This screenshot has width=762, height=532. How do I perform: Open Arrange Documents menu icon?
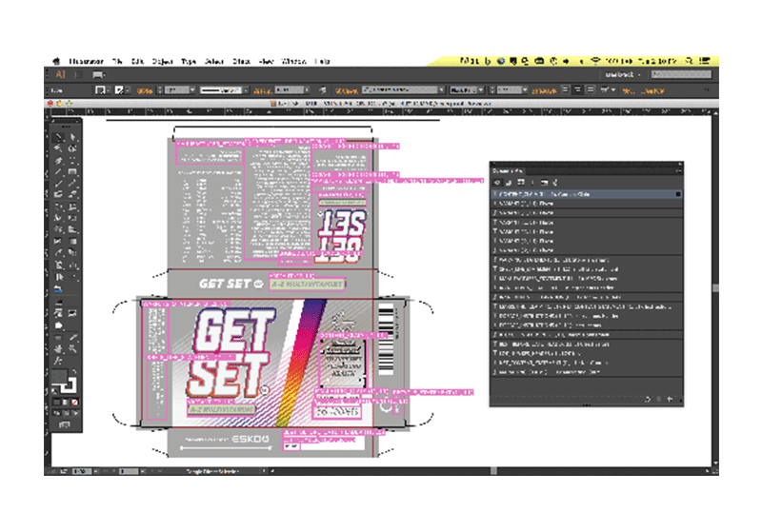coord(99,75)
